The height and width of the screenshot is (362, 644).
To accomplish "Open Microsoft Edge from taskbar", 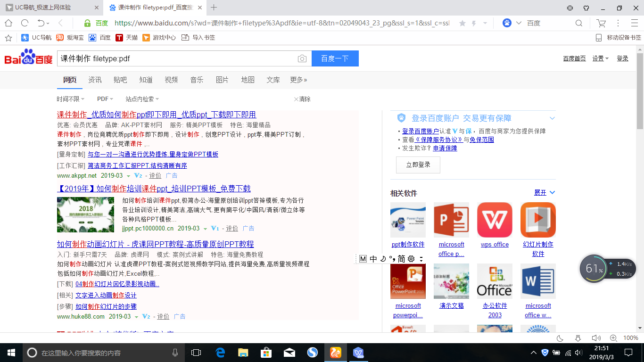I will coord(220,353).
